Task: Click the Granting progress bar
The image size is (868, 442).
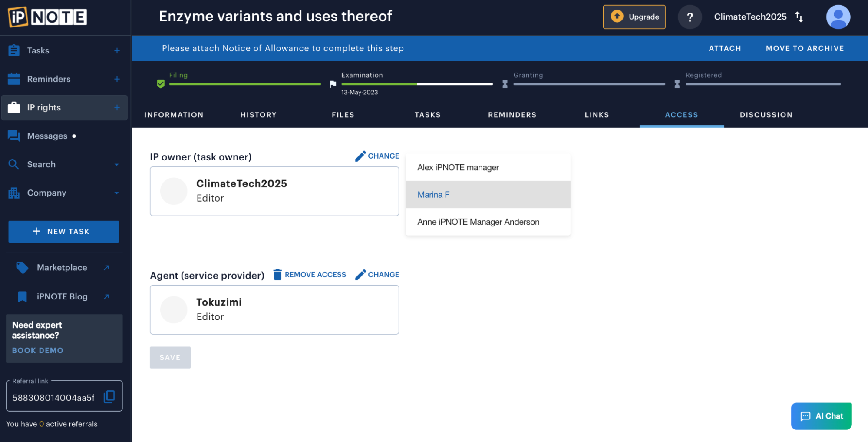Action: 589,84
